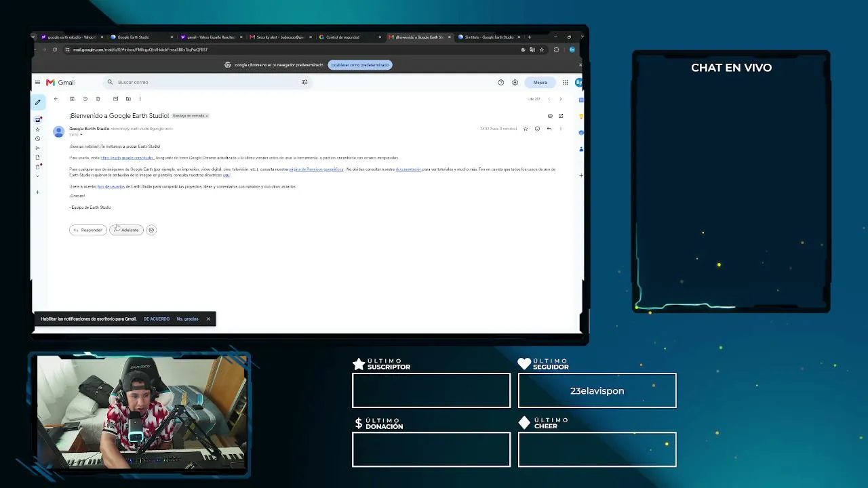Viewport: 868px width, 488px height.
Task: Dismiss the notifications prompt with X
Action: point(208,319)
